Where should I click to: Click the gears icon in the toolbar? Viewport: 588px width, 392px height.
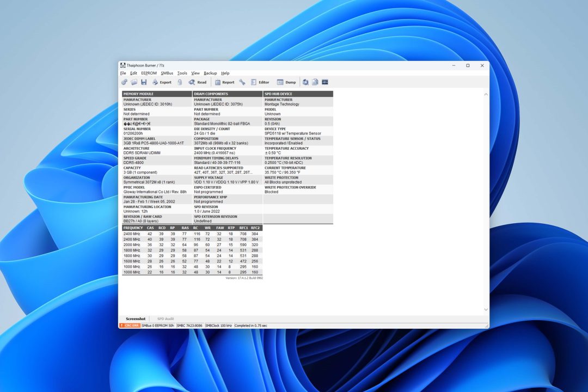click(124, 82)
